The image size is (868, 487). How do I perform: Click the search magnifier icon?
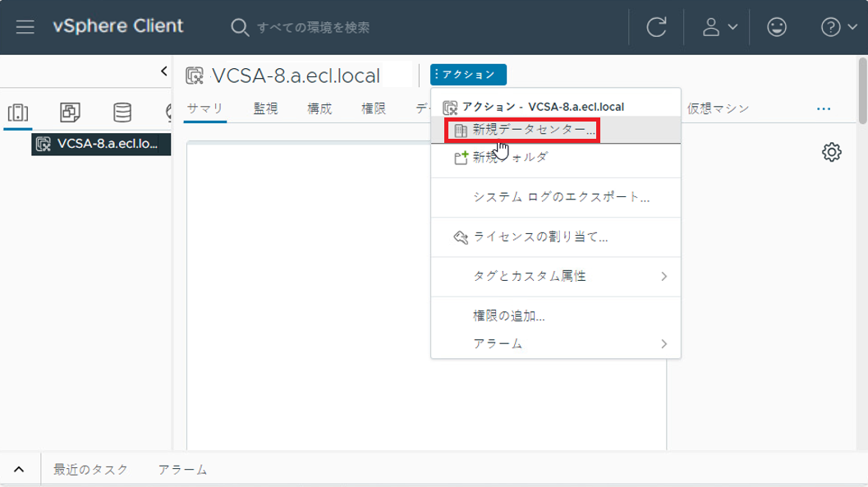click(240, 27)
